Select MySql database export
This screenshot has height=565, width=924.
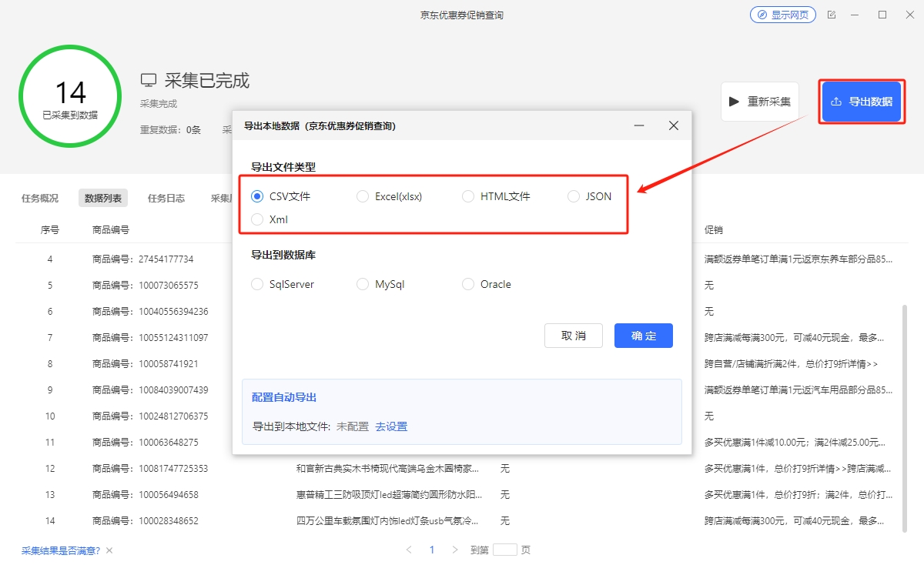[x=363, y=284]
